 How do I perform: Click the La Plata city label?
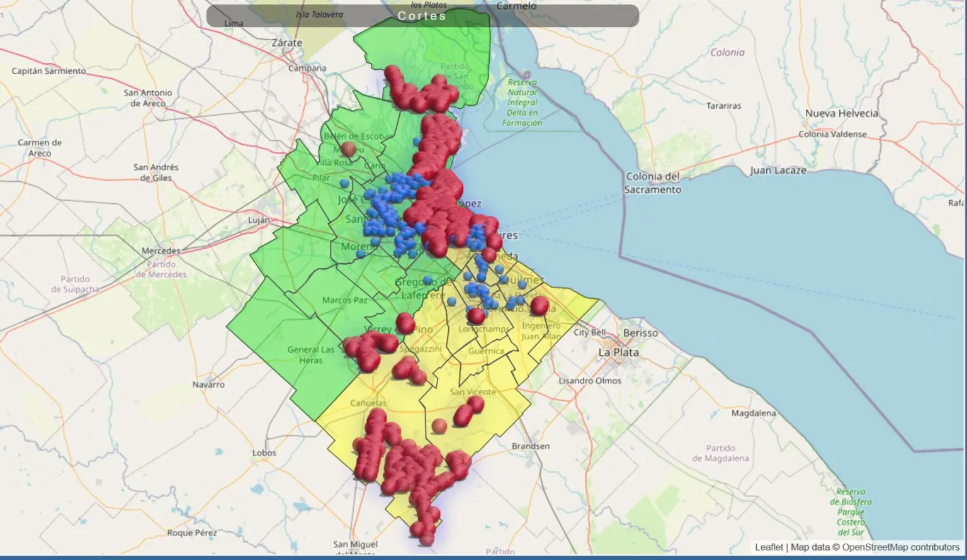click(x=618, y=352)
